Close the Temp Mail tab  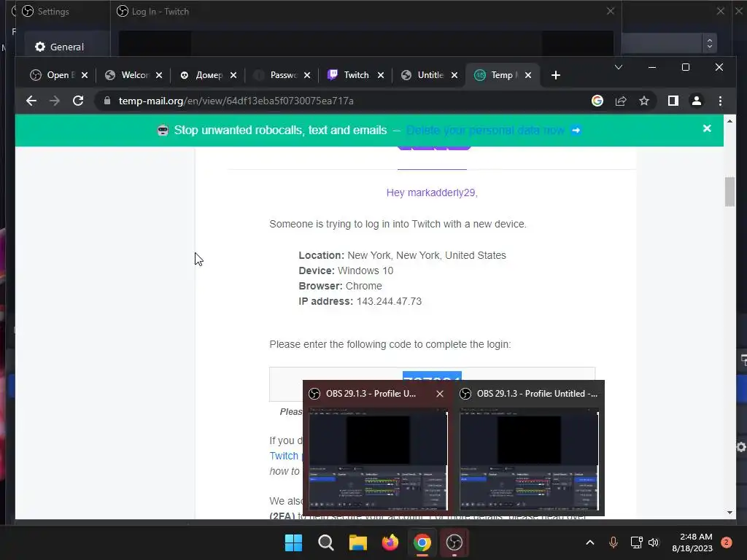tap(528, 75)
